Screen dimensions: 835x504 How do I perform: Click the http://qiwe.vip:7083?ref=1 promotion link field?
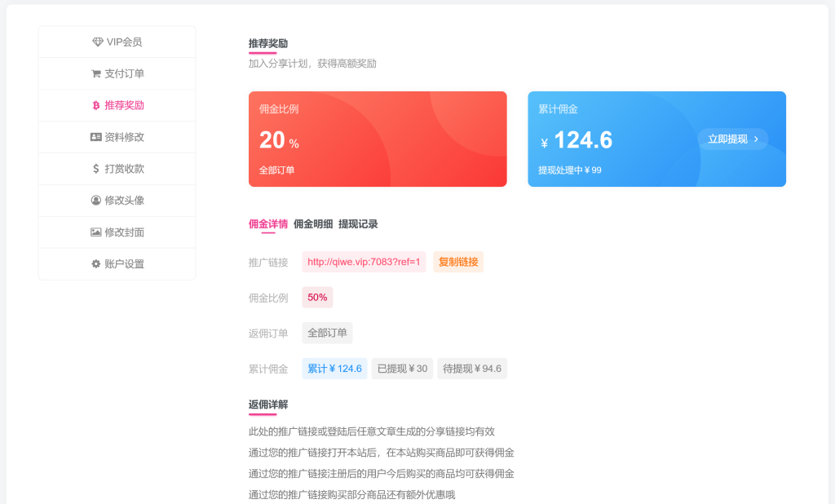pyautogui.click(x=364, y=262)
